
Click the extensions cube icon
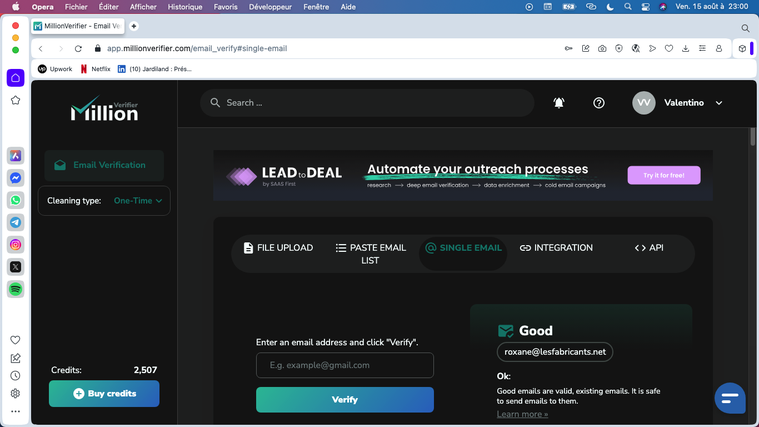[742, 48]
